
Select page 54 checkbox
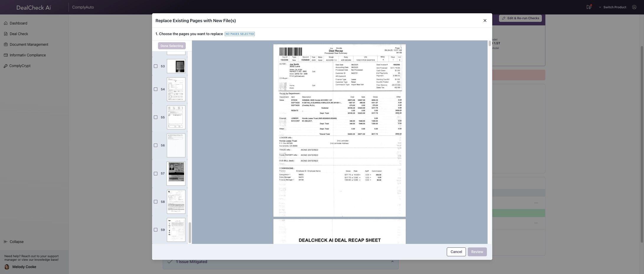(x=156, y=89)
